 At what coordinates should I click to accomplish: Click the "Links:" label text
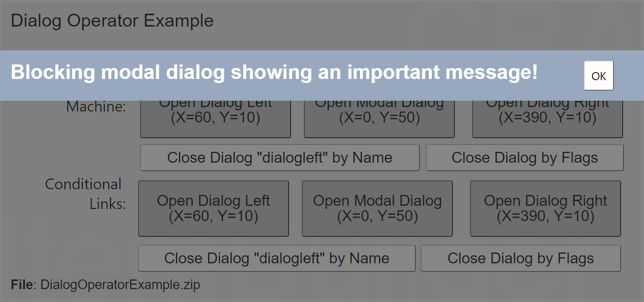point(107,204)
